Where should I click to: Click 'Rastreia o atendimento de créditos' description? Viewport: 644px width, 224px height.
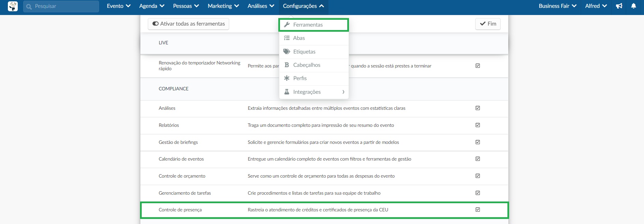318,210
